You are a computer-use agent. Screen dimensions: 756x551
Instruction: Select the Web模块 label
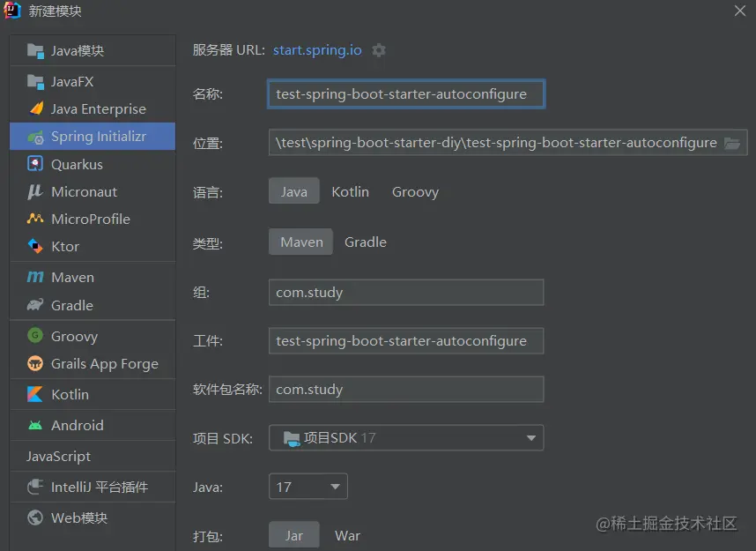pos(79,517)
